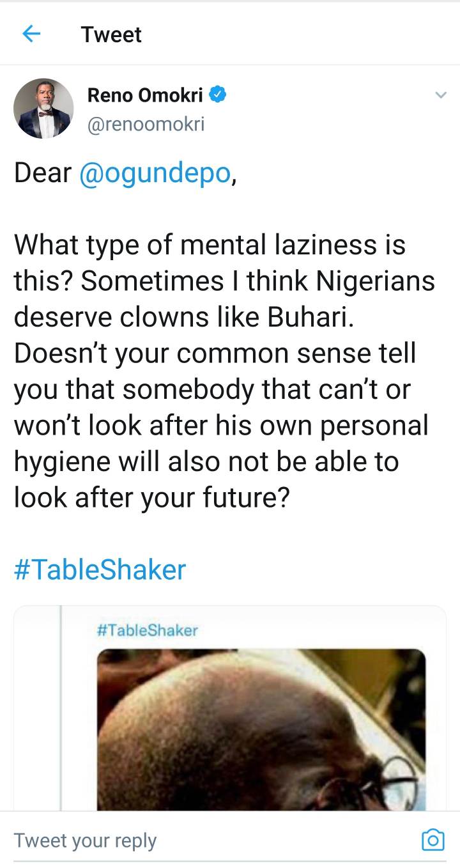This screenshot has height=868, width=460.
Task: Focus the 'Tweet your reply' field
Action: point(192,841)
